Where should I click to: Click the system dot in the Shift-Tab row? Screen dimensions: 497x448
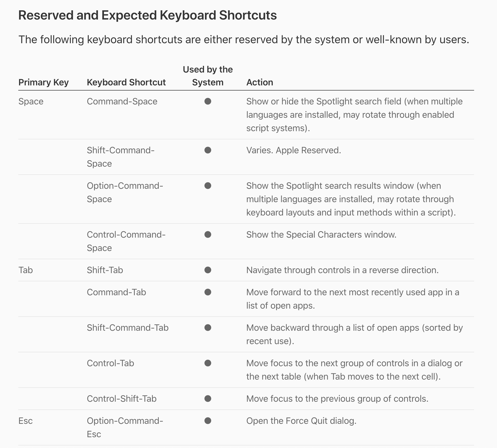tap(208, 270)
